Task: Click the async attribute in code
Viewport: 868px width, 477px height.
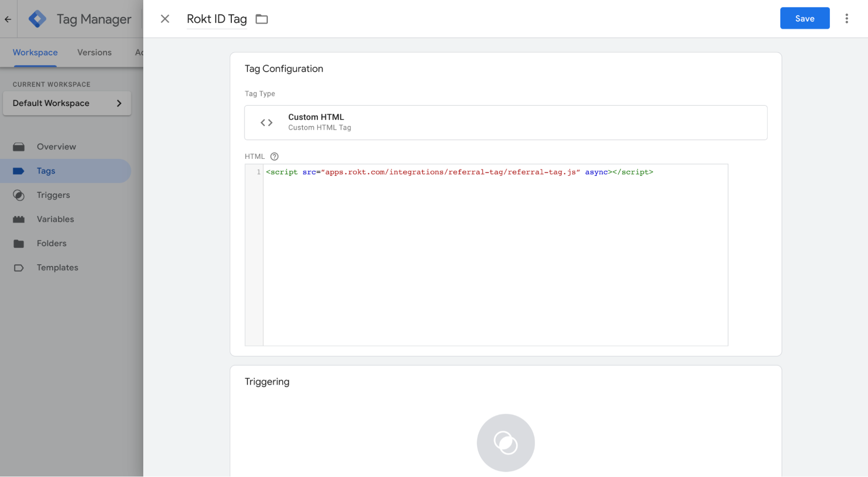Action: click(x=596, y=172)
